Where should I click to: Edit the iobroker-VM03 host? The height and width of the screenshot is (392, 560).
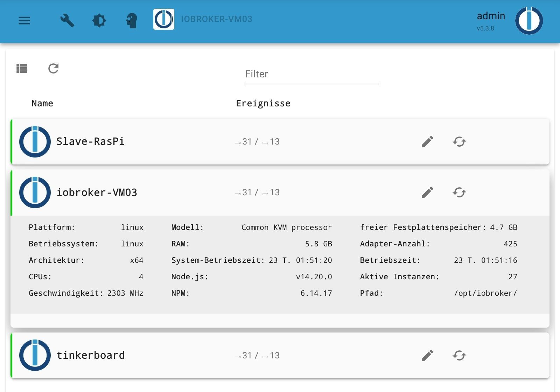427,192
